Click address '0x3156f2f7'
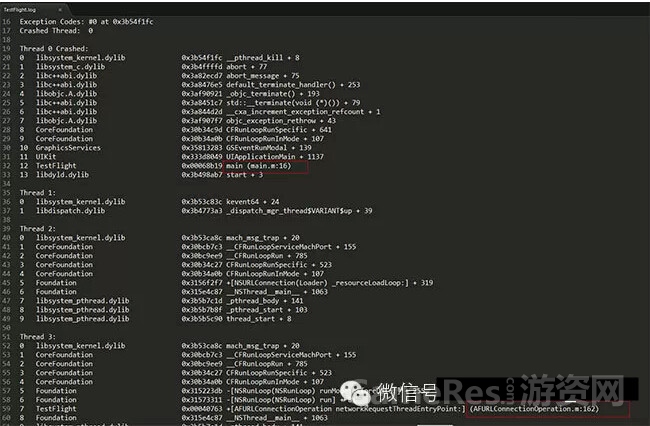 tap(202, 283)
